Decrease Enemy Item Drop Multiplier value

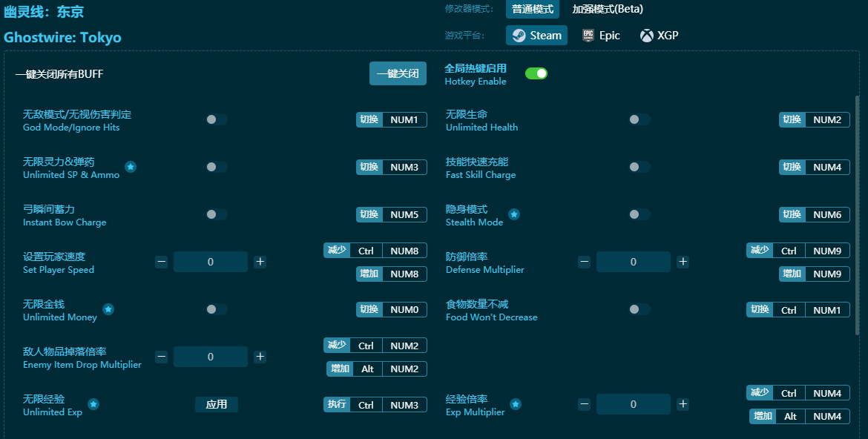161,357
